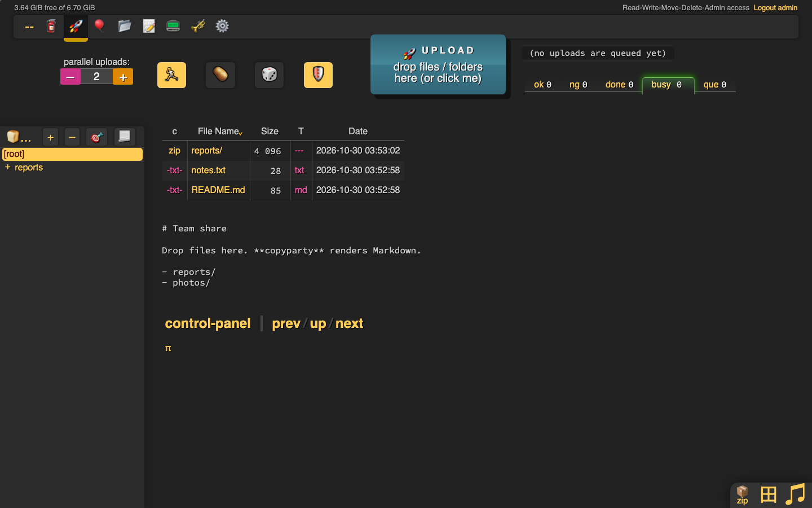Widen the tree pane with its plus button

50,137
